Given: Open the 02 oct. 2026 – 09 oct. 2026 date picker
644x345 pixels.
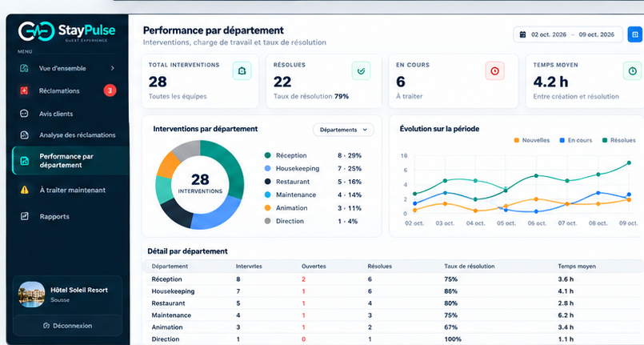Looking at the screenshot, I should [x=568, y=34].
